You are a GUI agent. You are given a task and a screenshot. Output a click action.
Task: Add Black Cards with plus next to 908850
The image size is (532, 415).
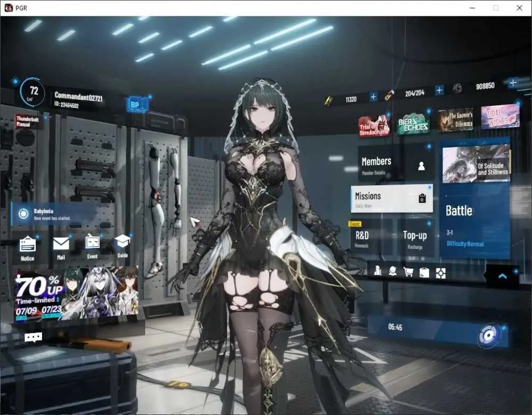[513, 82]
